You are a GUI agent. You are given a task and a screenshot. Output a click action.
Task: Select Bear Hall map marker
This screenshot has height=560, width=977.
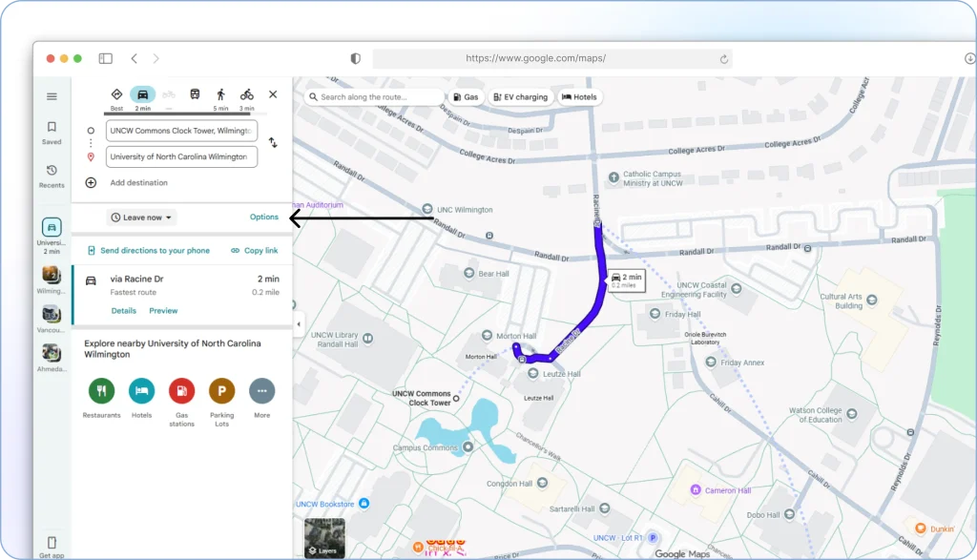(469, 273)
